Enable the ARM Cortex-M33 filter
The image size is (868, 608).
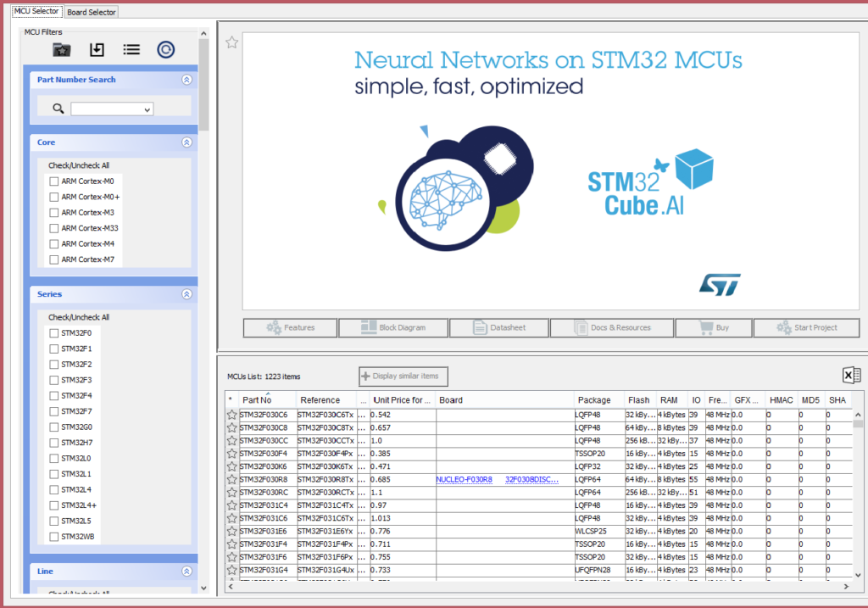coord(53,228)
